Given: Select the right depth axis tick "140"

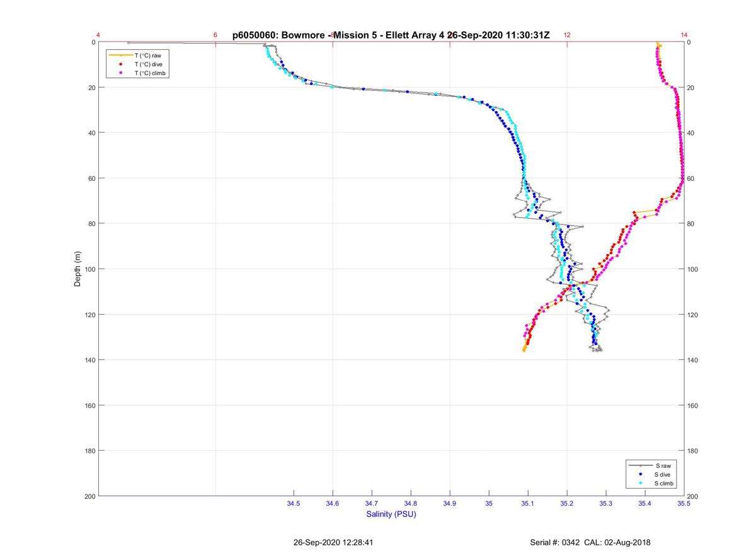Looking at the screenshot, I should pyautogui.click(x=693, y=360).
